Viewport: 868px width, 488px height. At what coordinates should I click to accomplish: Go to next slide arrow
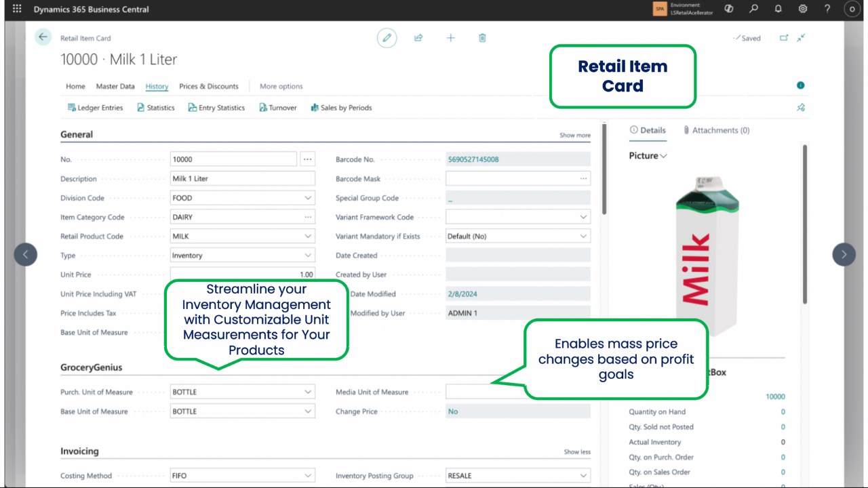844,255
